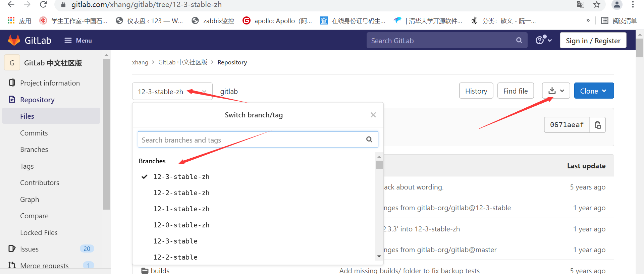The width and height of the screenshot is (644, 274).
Task: Click the GitLab fox logo
Action: click(x=14, y=40)
